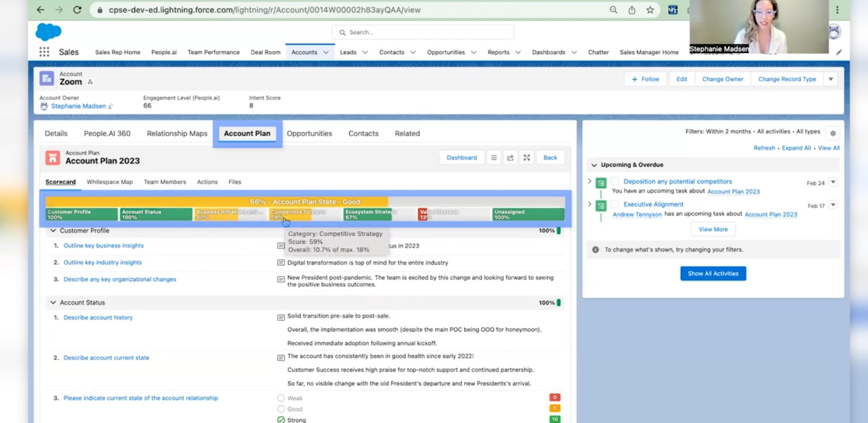Open the App Launcher dots grid
868x423 pixels.
[x=44, y=52]
